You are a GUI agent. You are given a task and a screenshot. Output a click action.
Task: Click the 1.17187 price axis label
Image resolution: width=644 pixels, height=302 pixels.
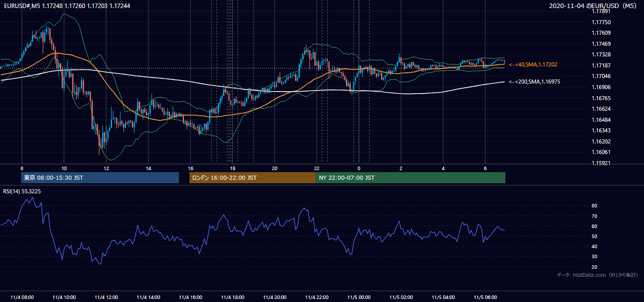click(x=602, y=66)
